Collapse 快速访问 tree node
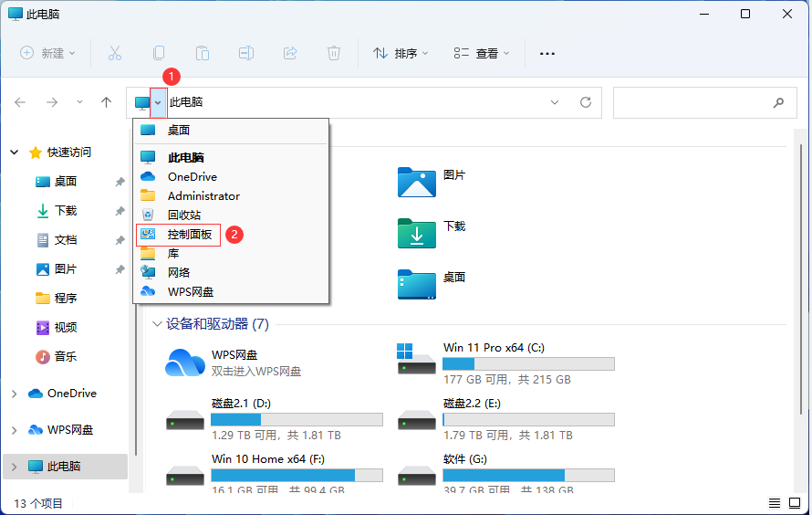This screenshot has width=812, height=515. coord(15,152)
